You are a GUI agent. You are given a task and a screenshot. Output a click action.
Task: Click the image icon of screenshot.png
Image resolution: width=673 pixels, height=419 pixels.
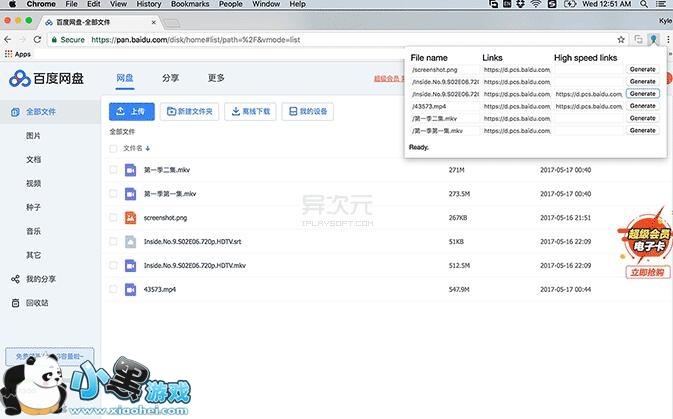pos(130,218)
